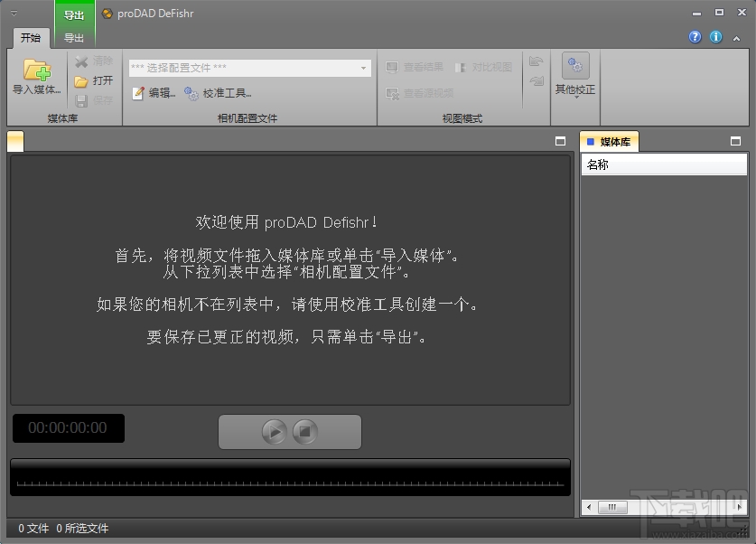Click the 保存 save icon
This screenshot has height=544, width=756.
[81, 100]
